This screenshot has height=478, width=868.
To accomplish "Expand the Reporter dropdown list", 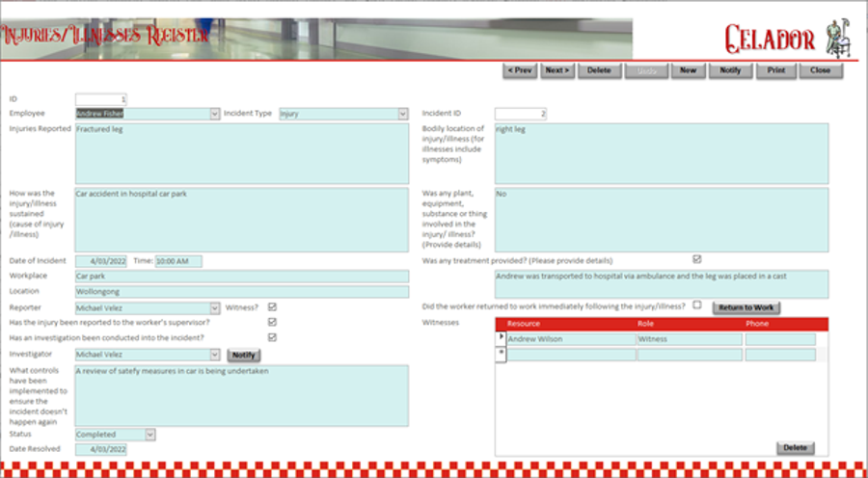I will pyautogui.click(x=214, y=308).
